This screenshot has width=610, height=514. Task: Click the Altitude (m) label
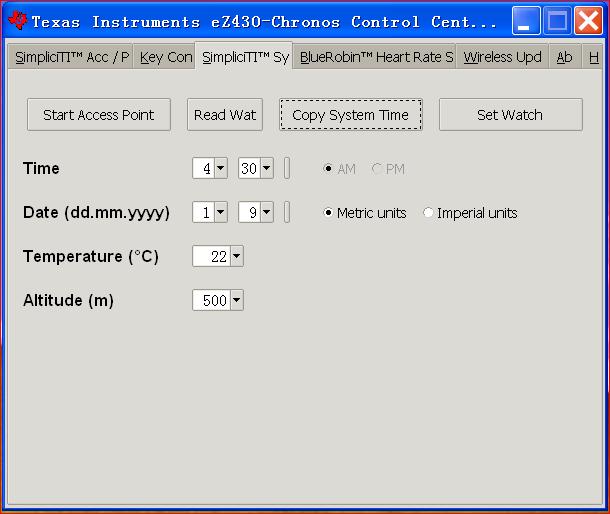click(68, 300)
